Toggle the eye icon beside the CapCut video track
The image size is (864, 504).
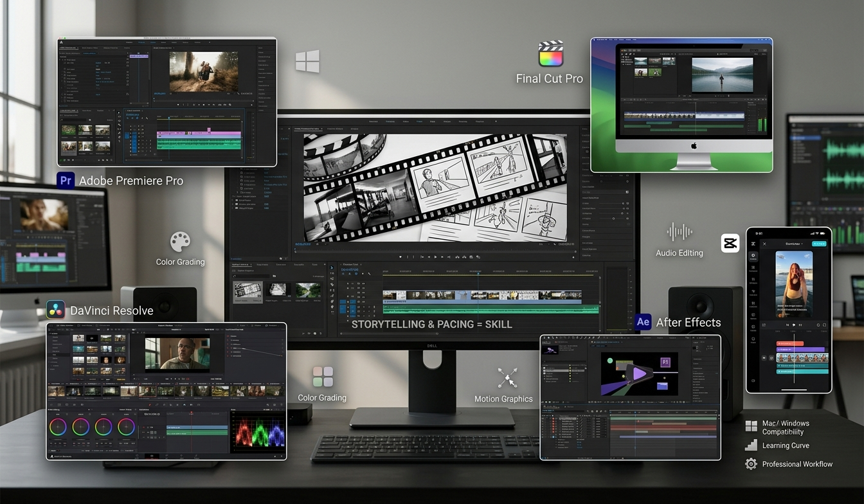tap(764, 358)
